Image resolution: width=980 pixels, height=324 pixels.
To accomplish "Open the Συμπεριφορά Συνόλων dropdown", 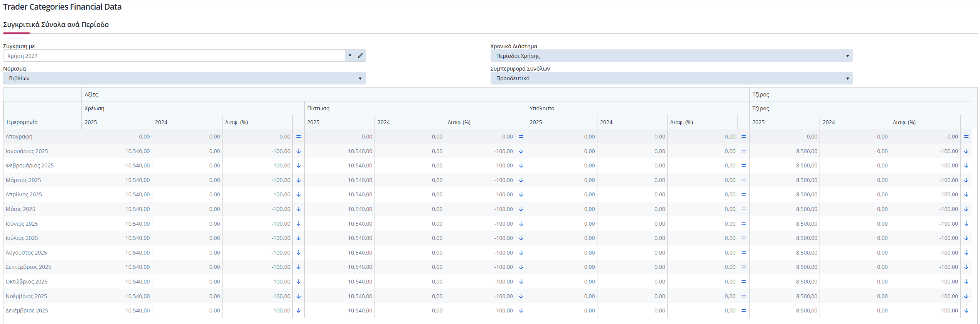I will click(671, 78).
